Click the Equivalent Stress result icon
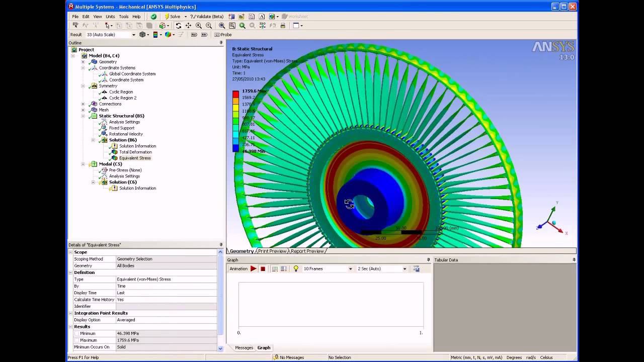The width and height of the screenshot is (644, 362). 114,158
